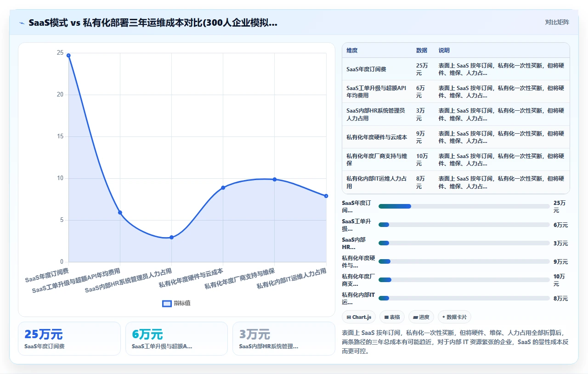Click the chart point for 私有化年度厂商支持 near 10
588x374 pixels.
coord(274,179)
